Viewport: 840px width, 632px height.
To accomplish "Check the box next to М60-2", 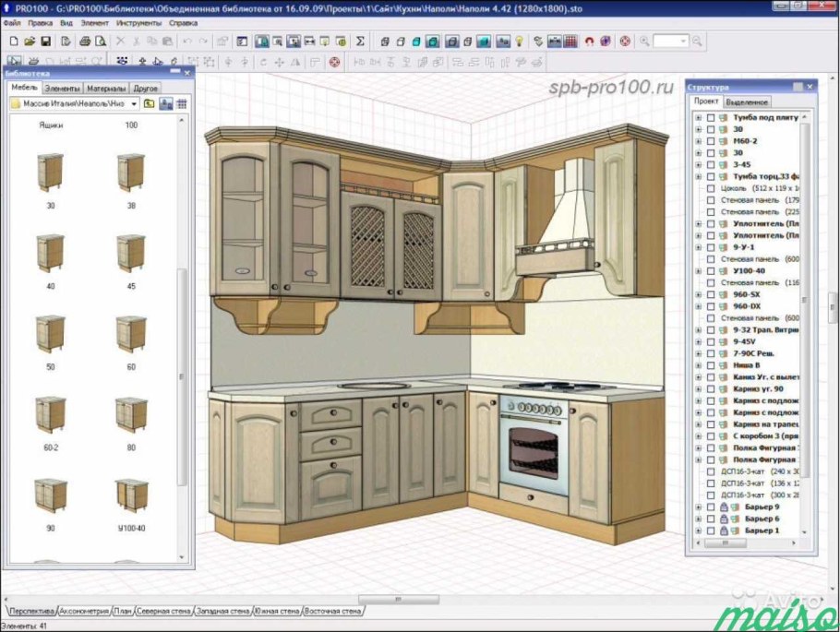I will click(710, 141).
